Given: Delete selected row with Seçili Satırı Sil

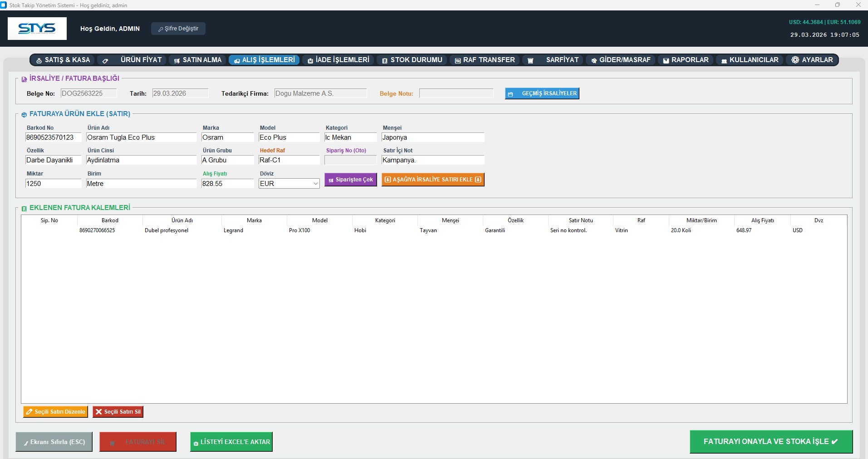Looking at the screenshot, I should pyautogui.click(x=118, y=412).
